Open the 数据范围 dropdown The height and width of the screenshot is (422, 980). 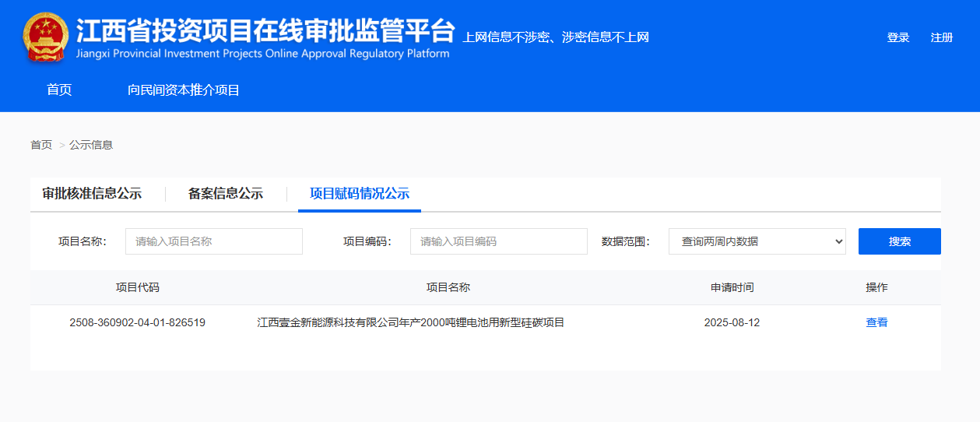click(x=757, y=241)
